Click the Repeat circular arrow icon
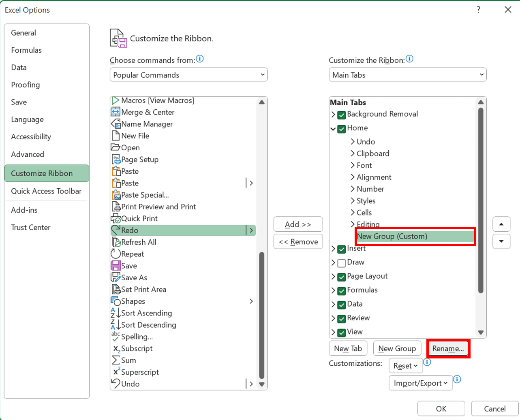Image resolution: width=520 pixels, height=420 pixels. (x=116, y=254)
